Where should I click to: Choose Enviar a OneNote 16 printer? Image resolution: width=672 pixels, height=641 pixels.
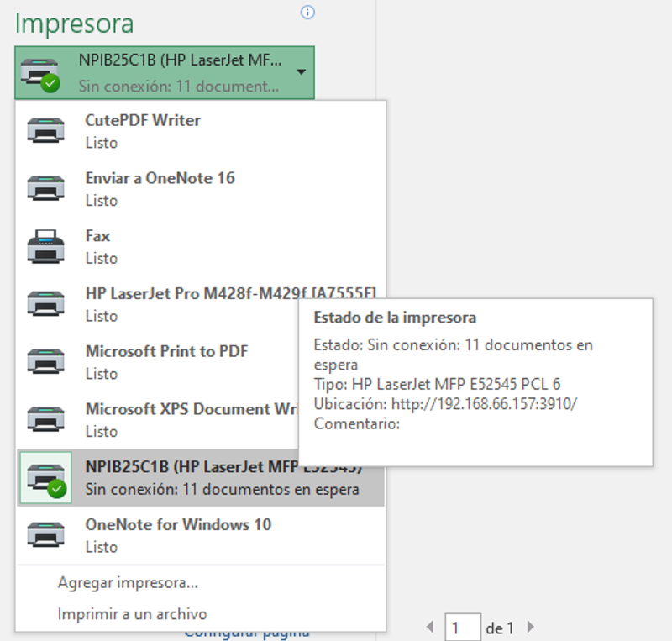coord(201,189)
